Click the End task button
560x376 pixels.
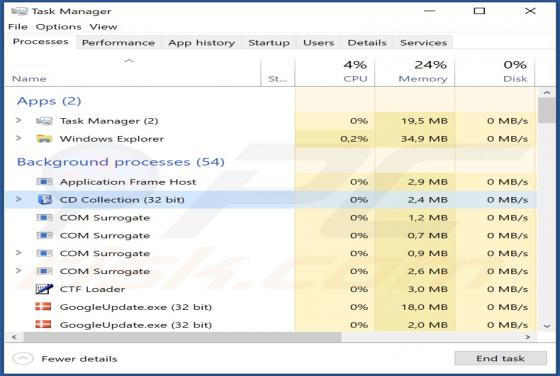pos(500,358)
